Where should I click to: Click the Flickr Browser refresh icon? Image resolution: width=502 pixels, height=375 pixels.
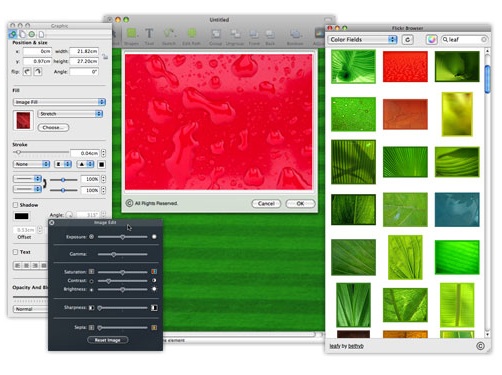(x=407, y=40)
